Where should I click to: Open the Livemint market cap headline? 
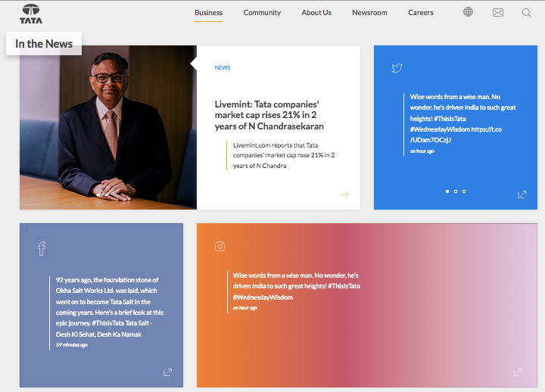(x=269, y=115)
